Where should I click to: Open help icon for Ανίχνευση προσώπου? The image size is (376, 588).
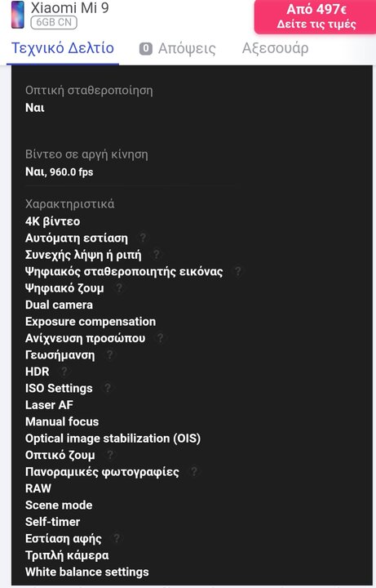160,338
